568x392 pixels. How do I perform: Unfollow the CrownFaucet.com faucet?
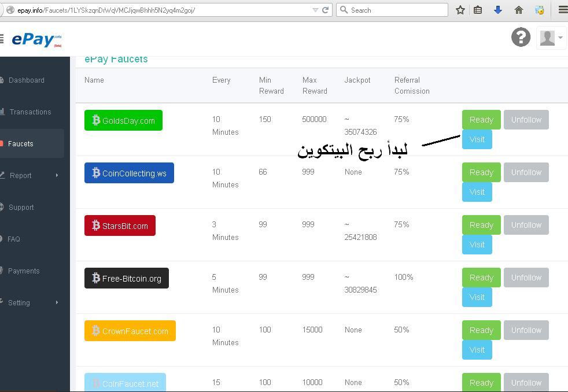point(526,330)
